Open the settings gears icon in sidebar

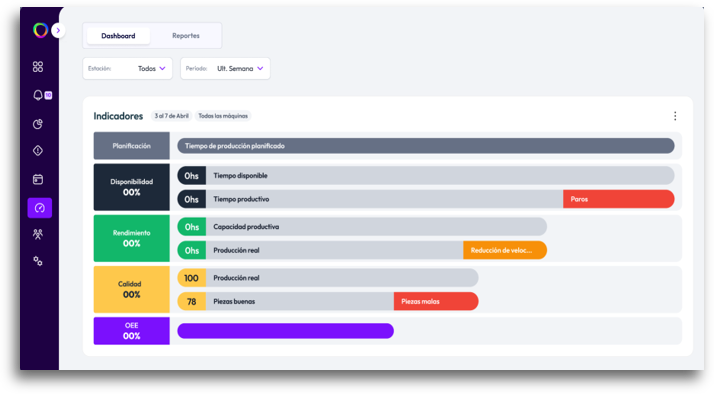[x=38, y=261]
